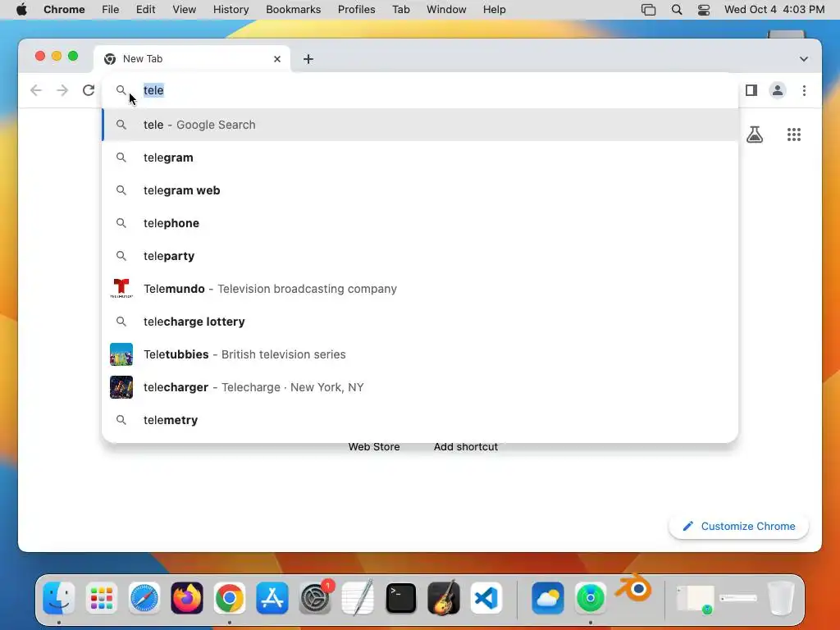Open the Apple menu
This screenshot has height=630, width=840.
(21, 10)
